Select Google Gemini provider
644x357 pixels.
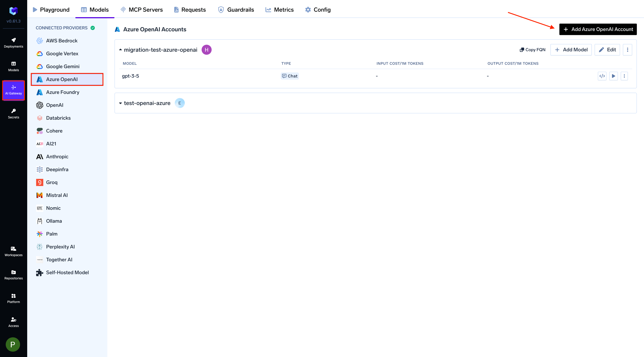click(67, 67)
